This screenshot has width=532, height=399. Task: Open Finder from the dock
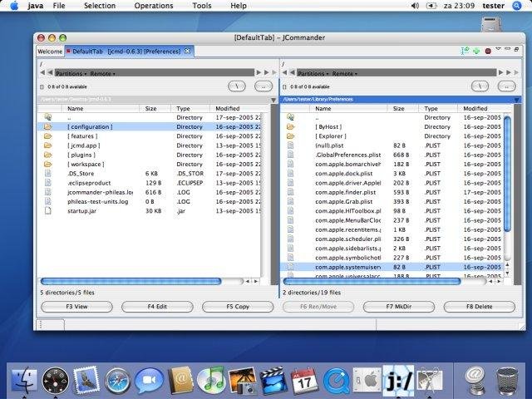pyautogui.click(x=23, y=380)
